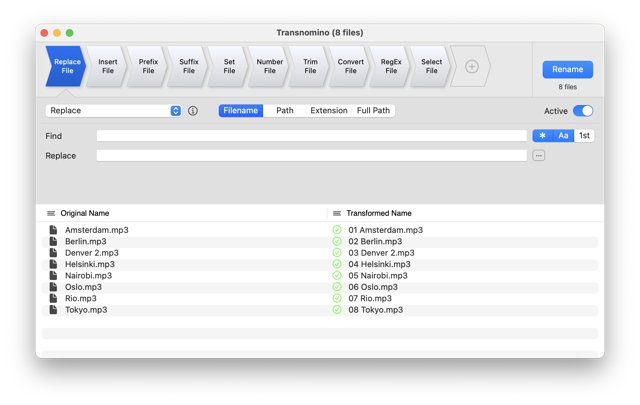Toggle the 1st occurrence option
This screenshot has height=405, width=640.
[584, 136]
